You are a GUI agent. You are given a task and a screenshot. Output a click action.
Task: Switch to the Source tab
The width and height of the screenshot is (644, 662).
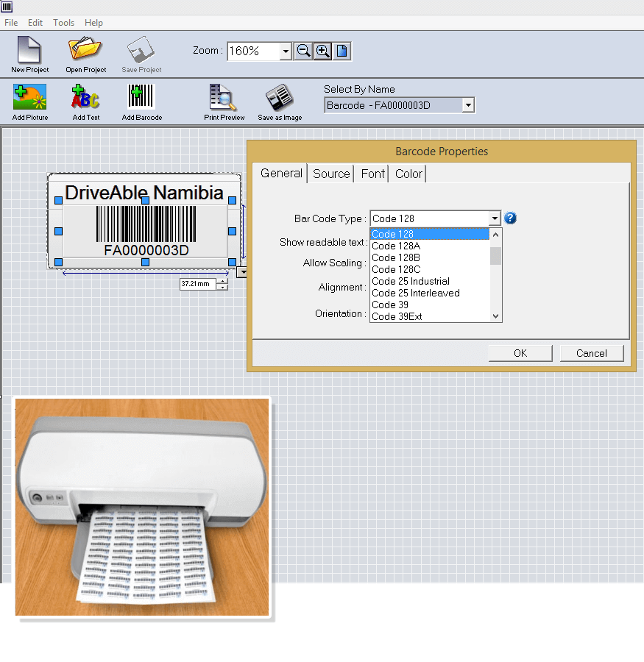point(331,174)
